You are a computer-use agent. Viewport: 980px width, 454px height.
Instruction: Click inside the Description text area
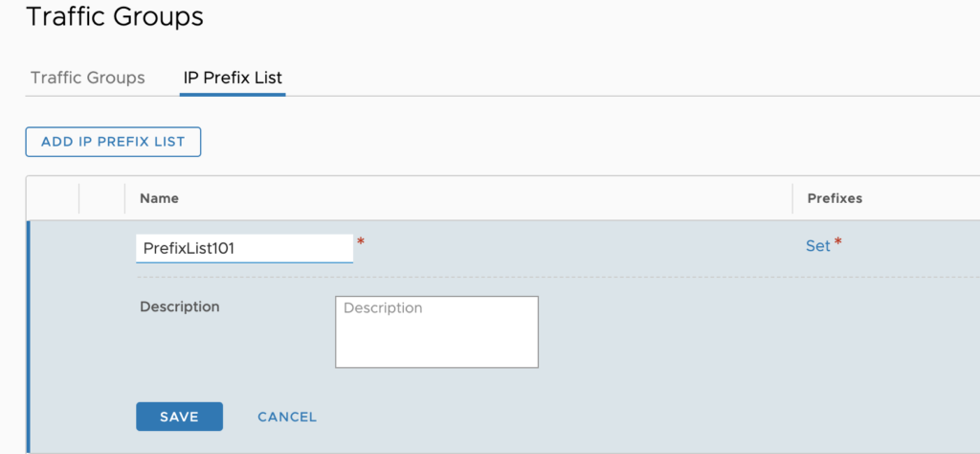(436, 331)
